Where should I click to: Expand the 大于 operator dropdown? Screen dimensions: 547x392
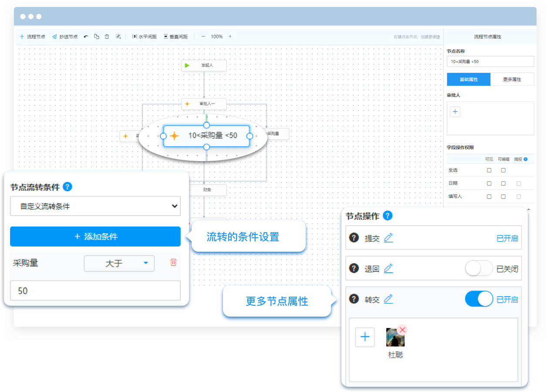click(119, 263)
